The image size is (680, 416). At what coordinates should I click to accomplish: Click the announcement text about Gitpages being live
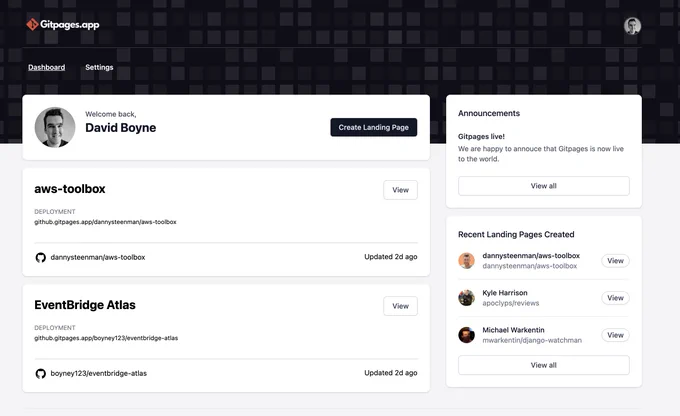tap(541, 154)
